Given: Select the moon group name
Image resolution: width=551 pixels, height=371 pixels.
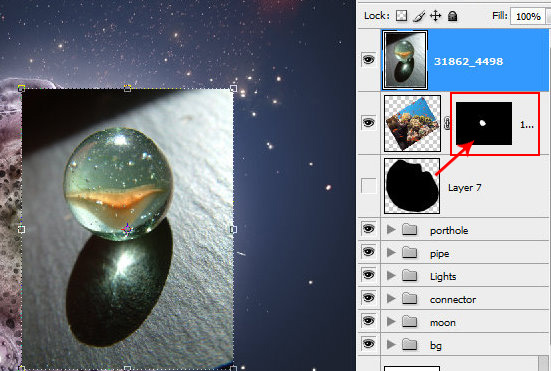Looking at the screenshot, I should [443, 323].
